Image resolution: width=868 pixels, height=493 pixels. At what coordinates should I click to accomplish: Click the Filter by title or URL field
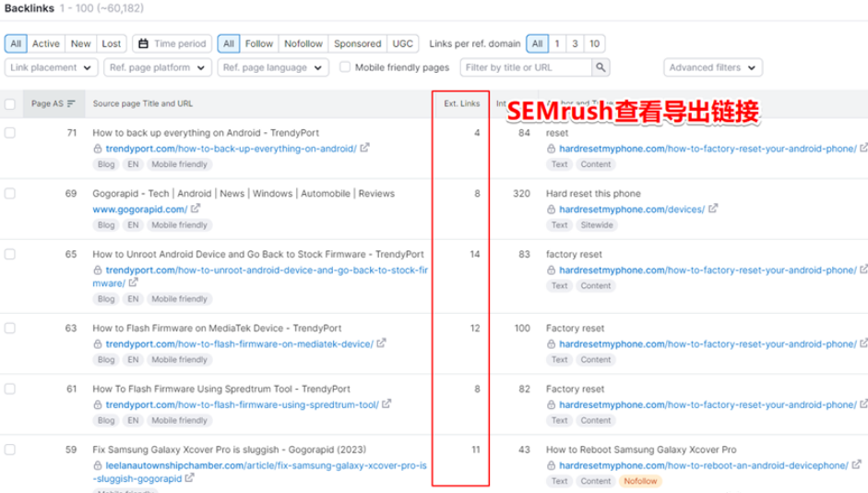(526, 67)
